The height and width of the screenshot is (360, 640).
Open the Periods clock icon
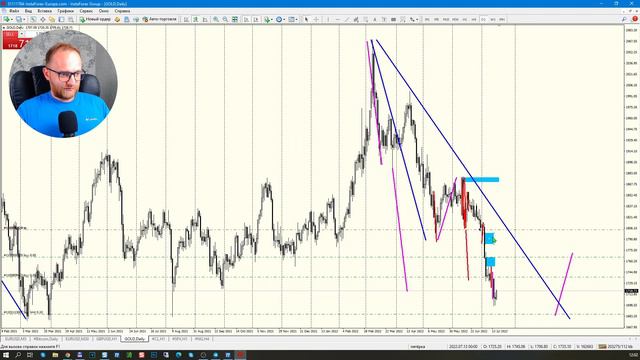coord(279,19)
